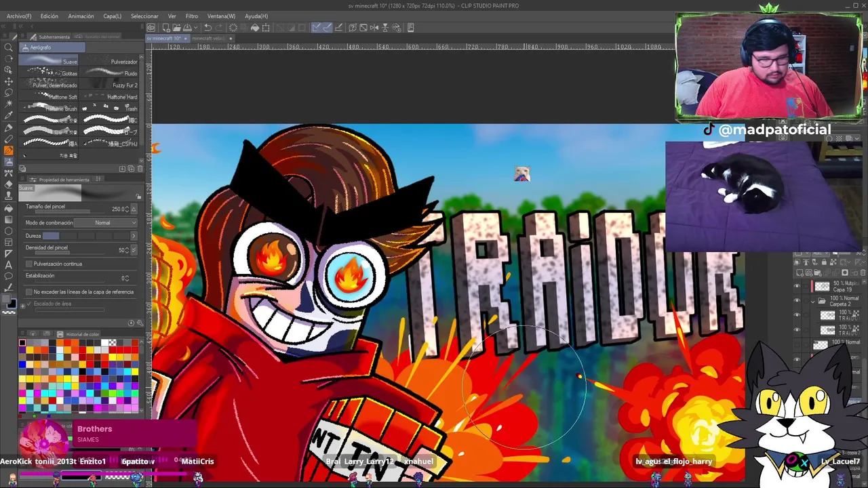This screenshot has height=488, width=868.
Task: Select the Frame border tool
Action: pos(9,242)
